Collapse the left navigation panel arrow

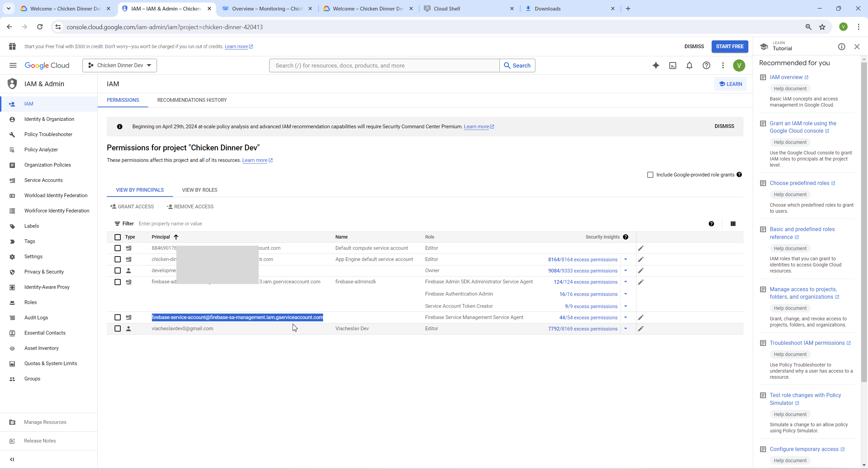click(12, 459)
